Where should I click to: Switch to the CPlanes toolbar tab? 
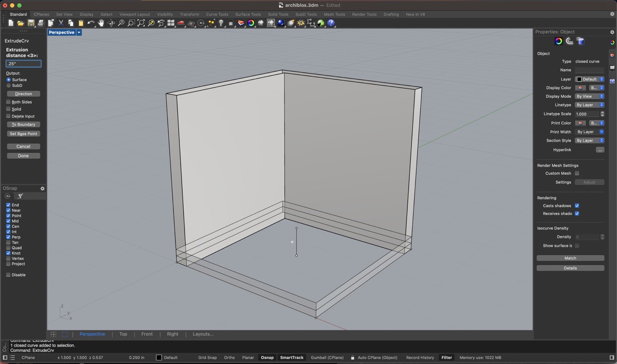coord(41,14)
